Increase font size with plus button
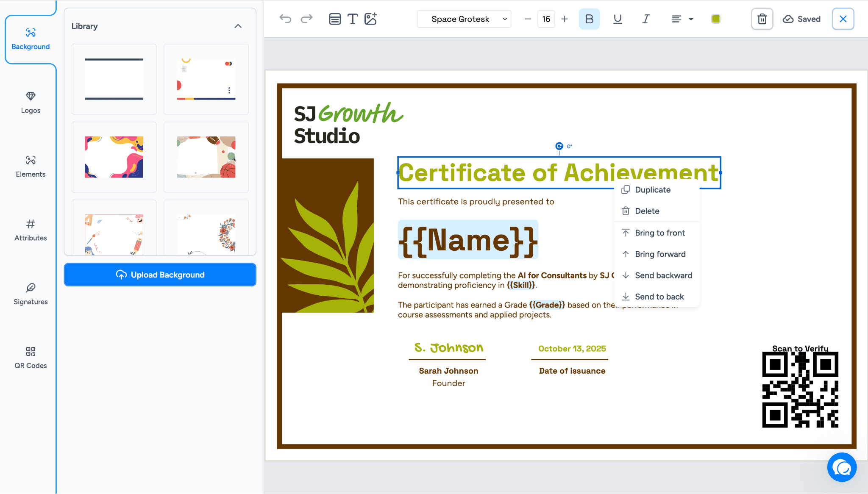 [x=565, y=19]
